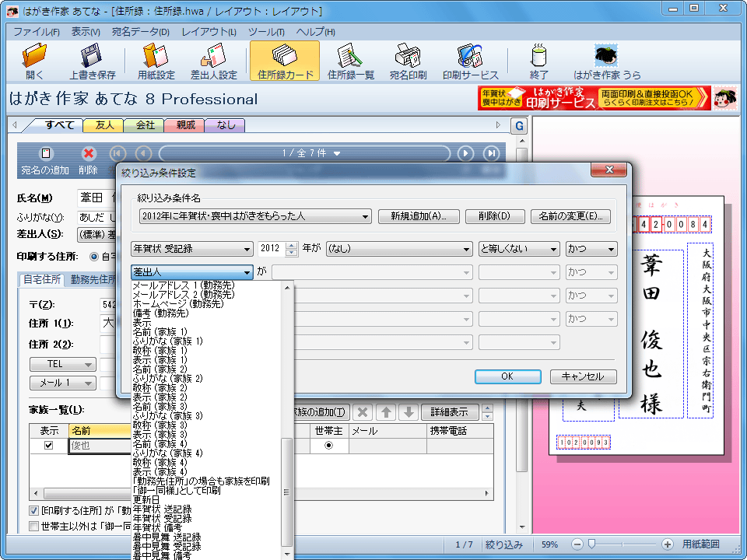Click the dropdown list scrollbar thumb
The image size is (747, 560).
[x=286, y=492]
